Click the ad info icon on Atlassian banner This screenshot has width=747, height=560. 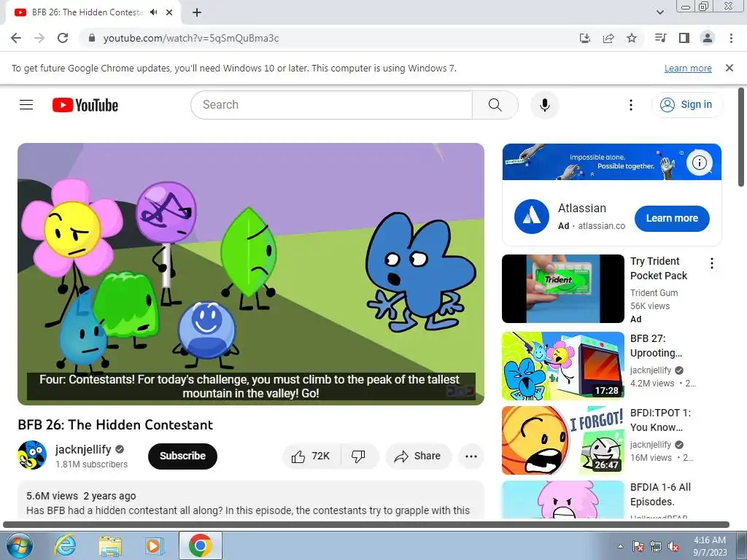click(x=699, y=163)
